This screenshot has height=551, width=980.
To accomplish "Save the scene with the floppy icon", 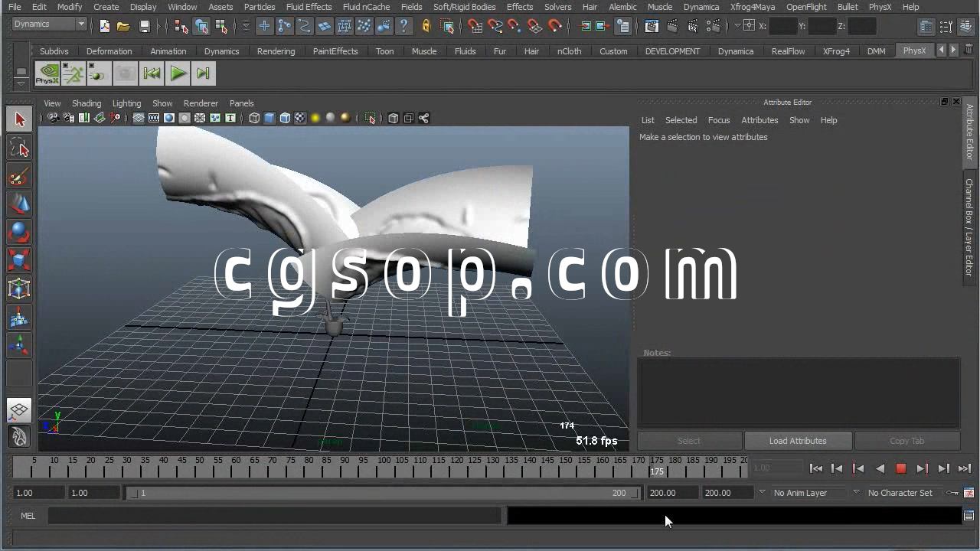I will point(144,26).
